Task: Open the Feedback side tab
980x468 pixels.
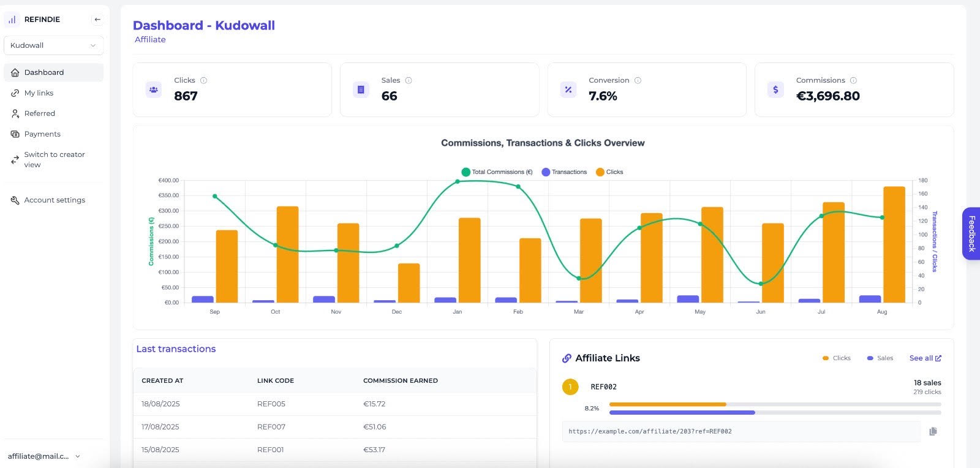Action: [x=971, y=233]
